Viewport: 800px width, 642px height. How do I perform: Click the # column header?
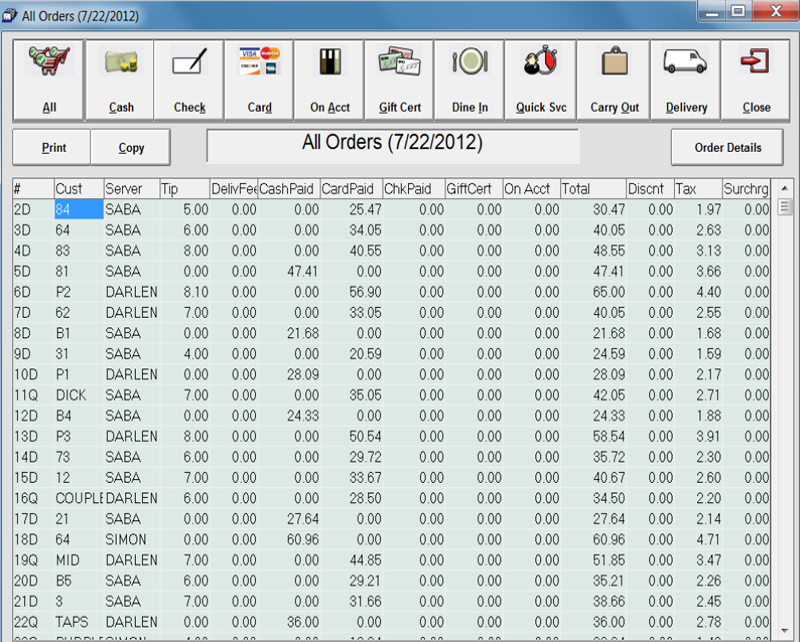33,189
